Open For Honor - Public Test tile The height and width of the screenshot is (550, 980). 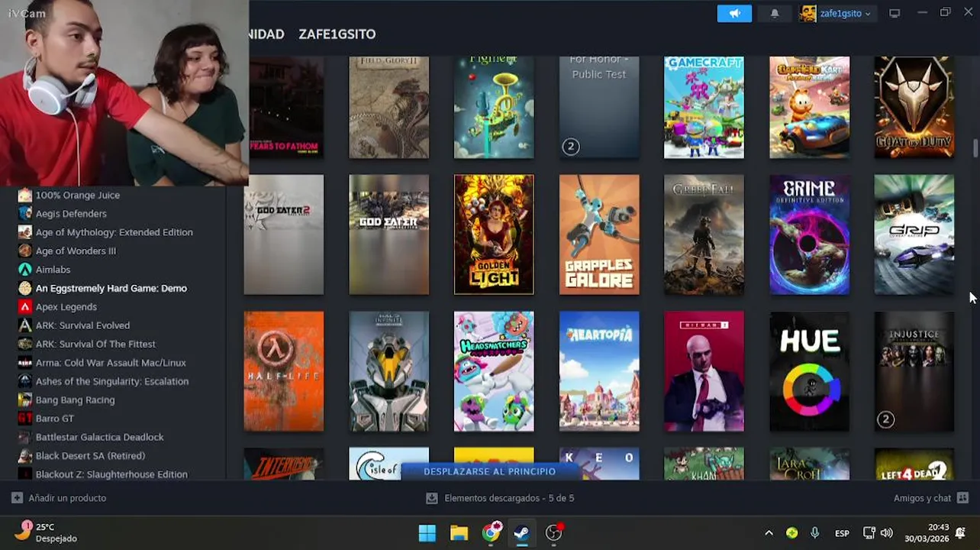(x=599, y=108)
